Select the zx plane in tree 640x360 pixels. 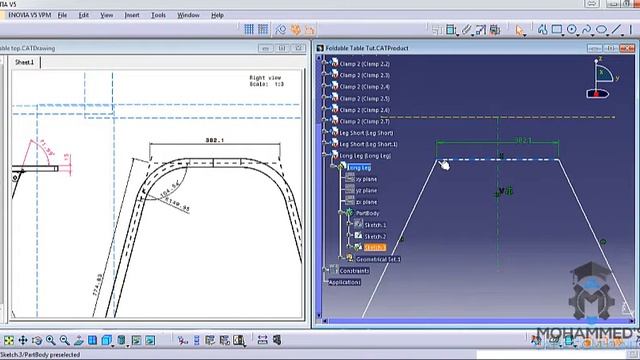click(x=367, y=202)
